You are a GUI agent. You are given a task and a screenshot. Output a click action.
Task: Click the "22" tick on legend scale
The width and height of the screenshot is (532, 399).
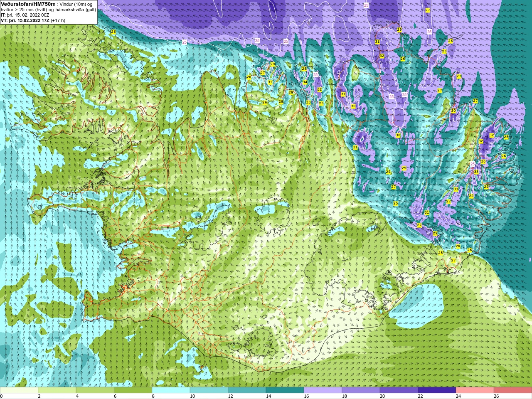pos(421,396)
